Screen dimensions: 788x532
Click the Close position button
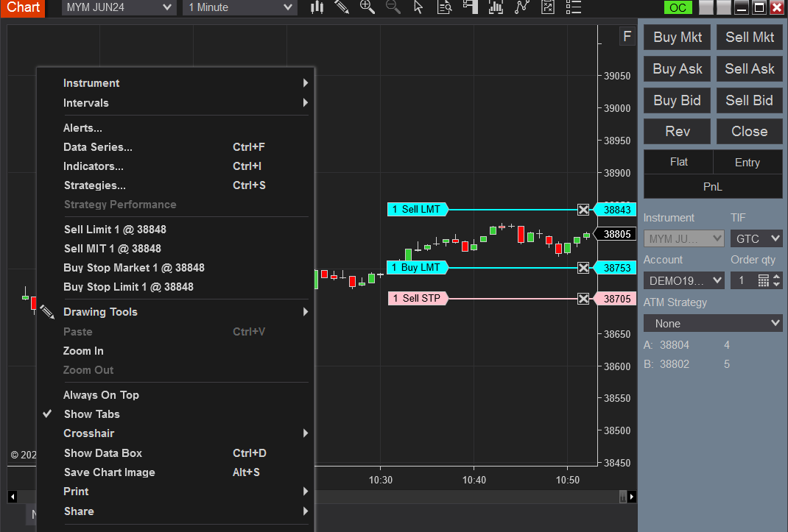(x=749, y=132)
